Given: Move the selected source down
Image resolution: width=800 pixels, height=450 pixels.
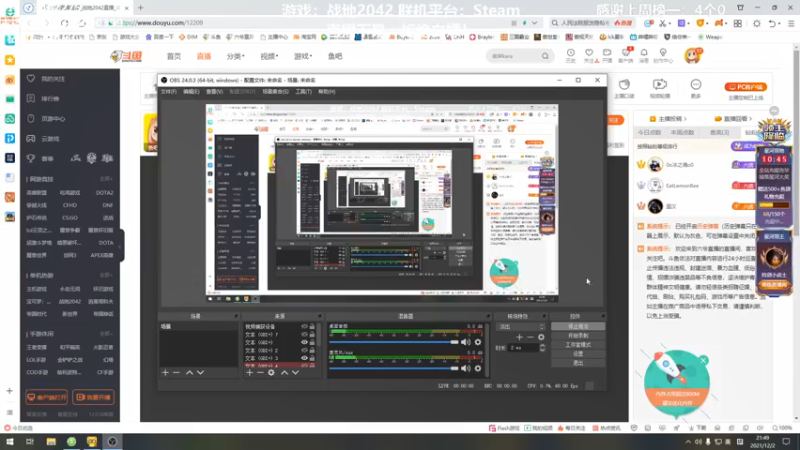Looking at the screenshot, I should (295, 372).
